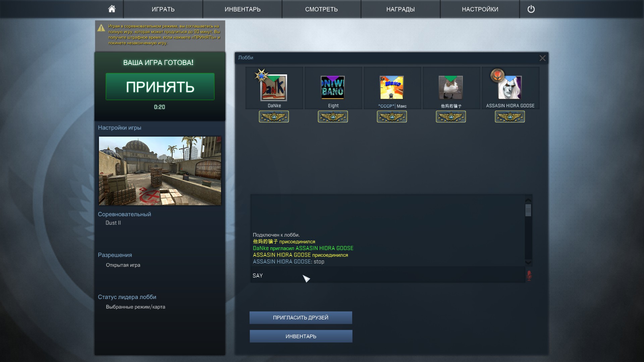Click Eight's player avatar

[332, 87]
